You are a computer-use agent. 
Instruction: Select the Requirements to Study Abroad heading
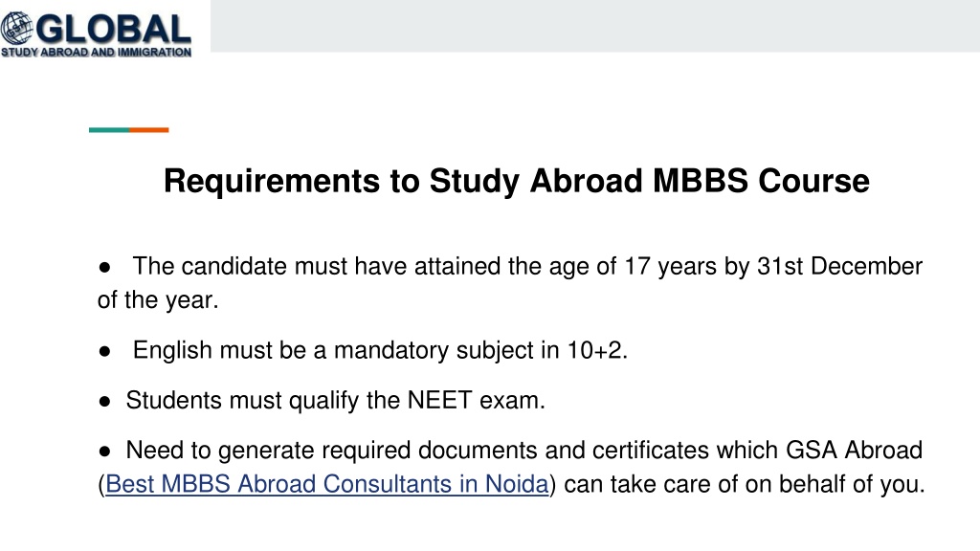516,181
